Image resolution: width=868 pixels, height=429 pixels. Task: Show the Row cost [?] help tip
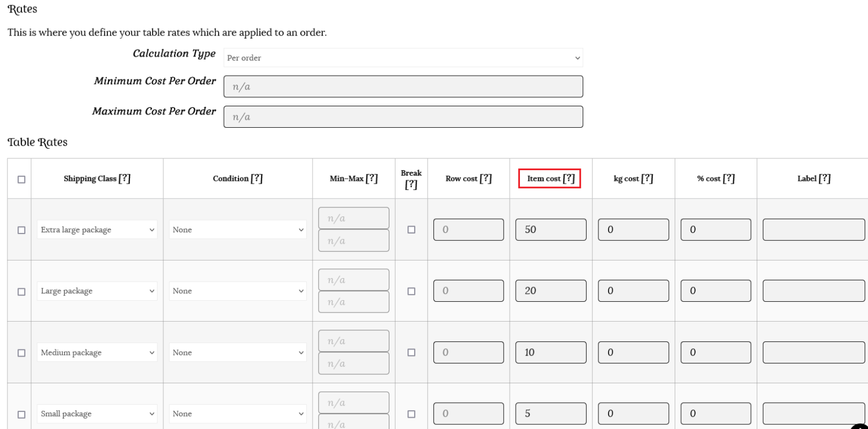(485, 179)
